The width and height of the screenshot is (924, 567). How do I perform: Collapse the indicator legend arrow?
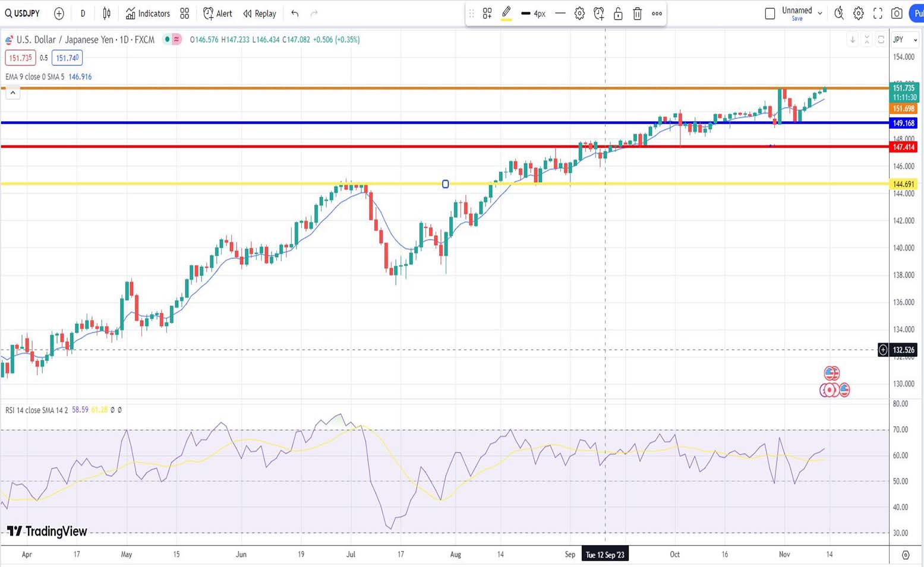[x=12, y=93]
